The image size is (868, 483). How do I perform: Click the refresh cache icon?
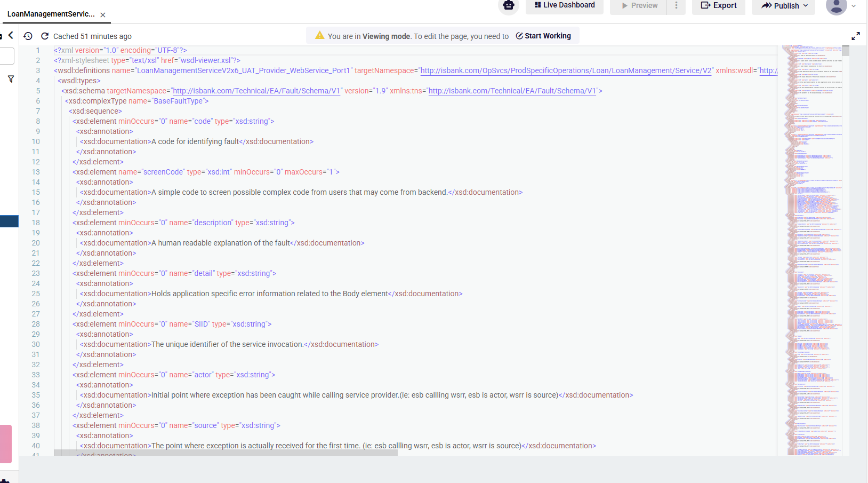point(45,36)
